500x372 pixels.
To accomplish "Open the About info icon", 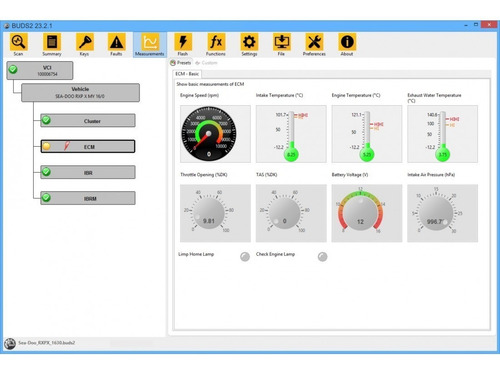I will [x=347, y=42].
